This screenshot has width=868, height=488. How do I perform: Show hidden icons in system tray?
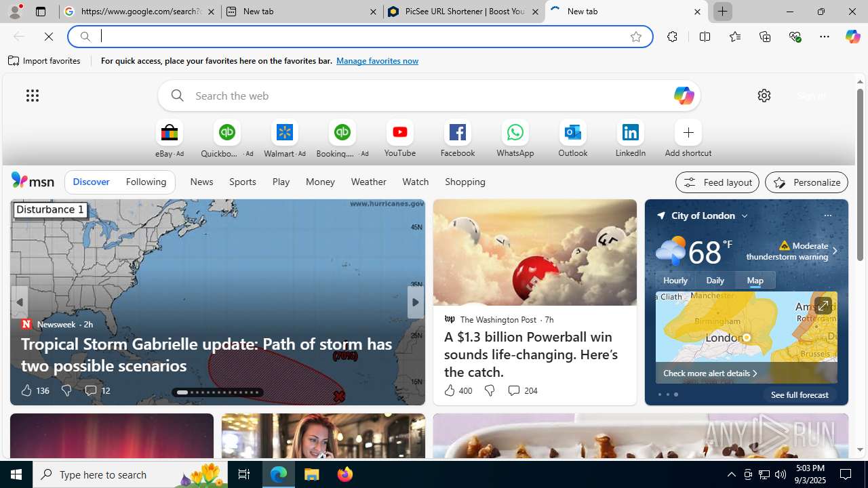pyautogui.click(x=731, y=474)
